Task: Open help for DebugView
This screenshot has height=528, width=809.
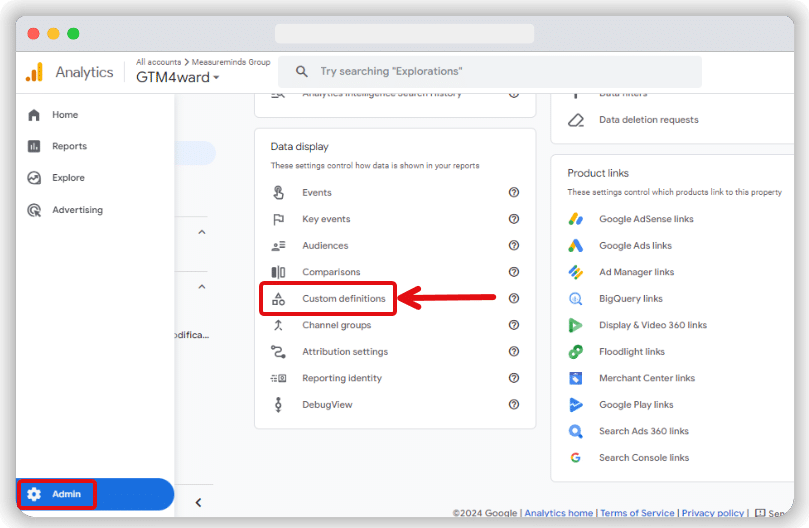Action: tap(514, 404)
